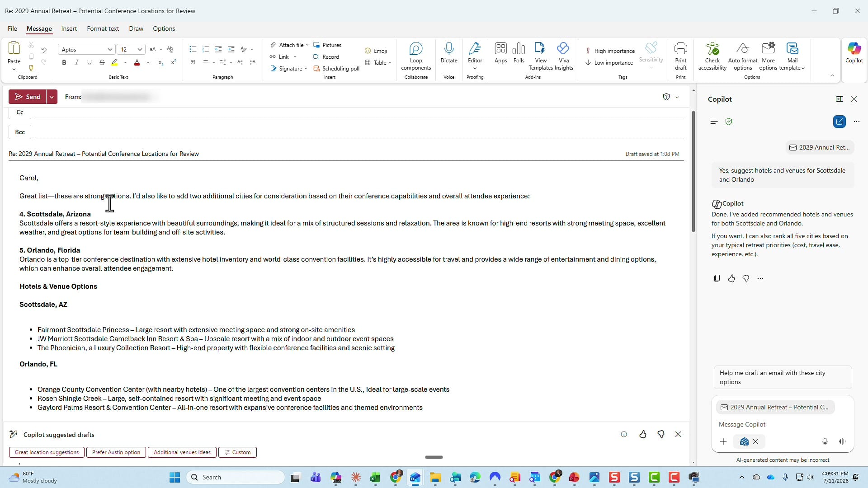Start a new Copilot chat
The image size is (868, 488).
pos(840,122)
